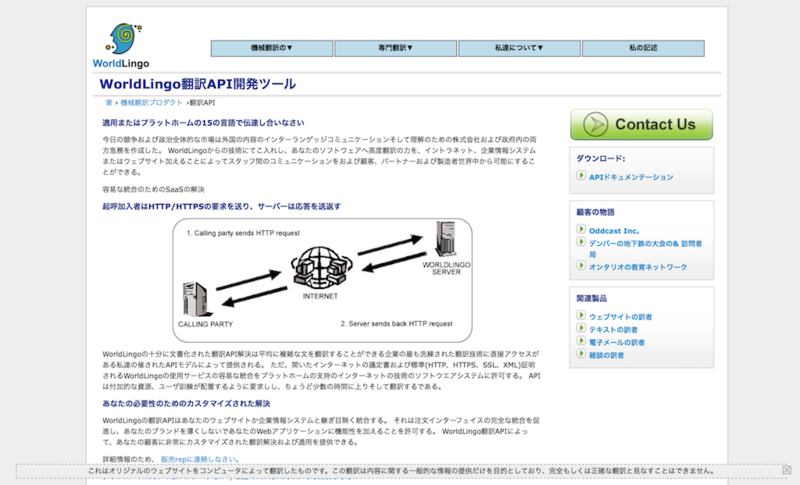Close the machine translation notice banner
The height and width of the screenshot is (485, 800).
pyautogui.click(x=787, y=470)
